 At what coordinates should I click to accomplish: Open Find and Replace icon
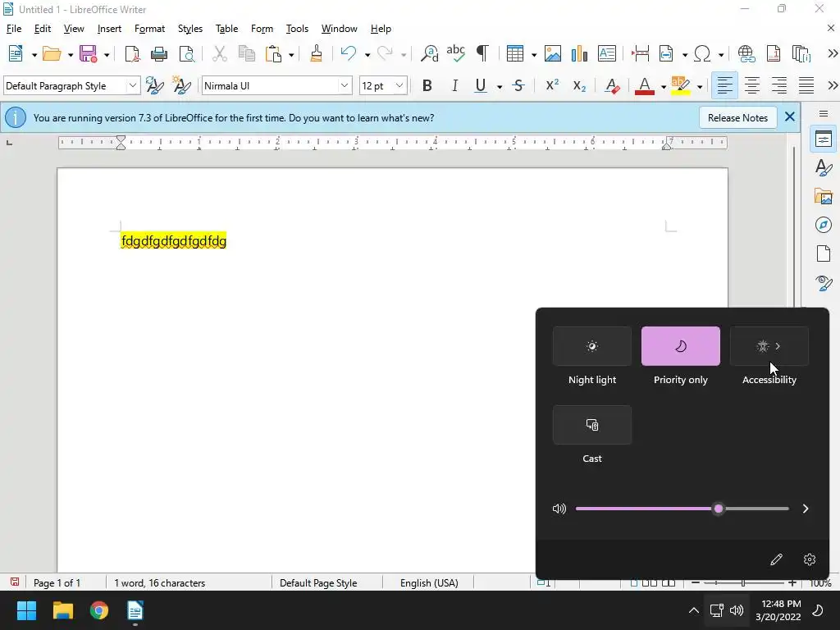(x=429, y=53)
